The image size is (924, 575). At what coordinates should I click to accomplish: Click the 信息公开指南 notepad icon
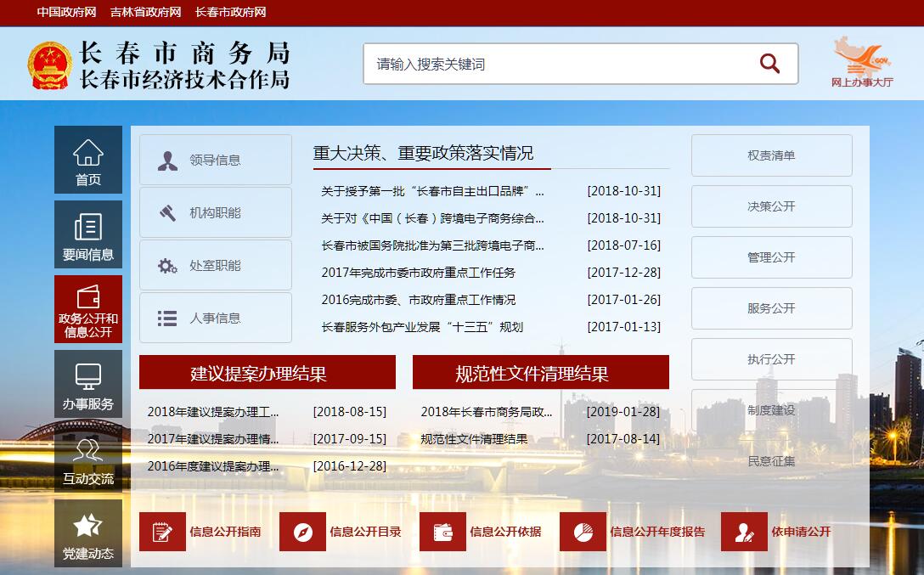163,532
